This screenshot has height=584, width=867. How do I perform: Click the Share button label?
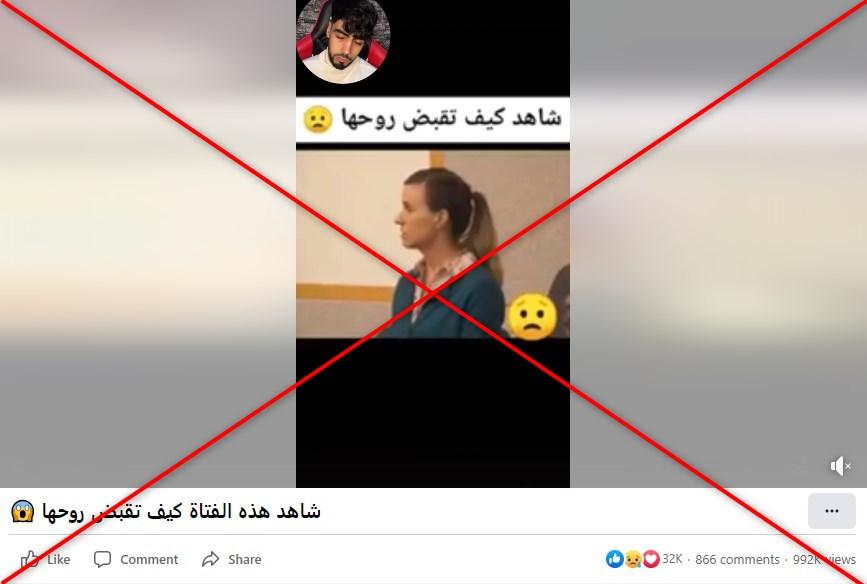click(245, 560)
